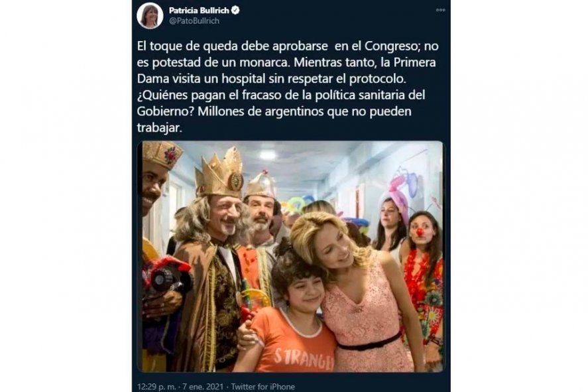The image size is (588, 392).
Task: Open the @PatoBullrich handle link
Action: (x=194, y=21)
